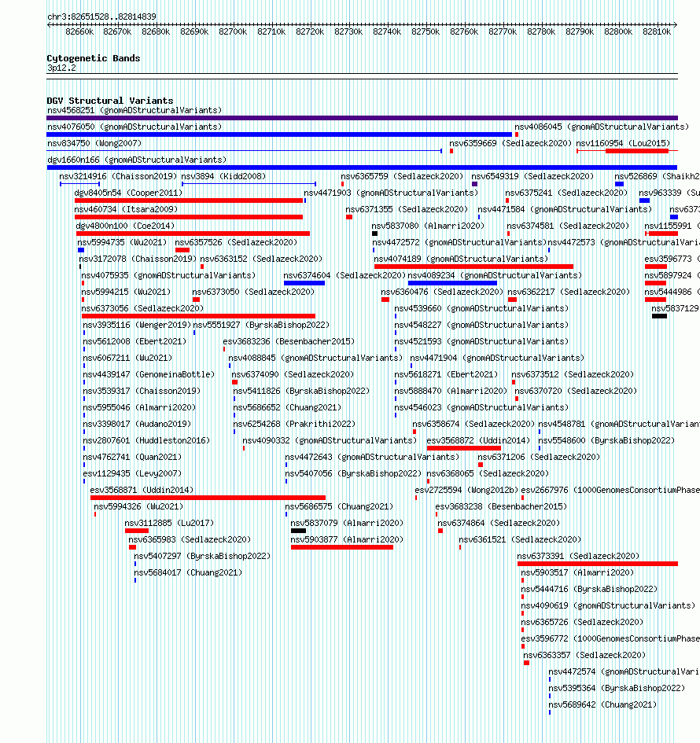This screenshot has width=700, height=743.
Task: Open nsv4471903 (gnomADStructuralVariants) label
Action: tap(391, 193)
